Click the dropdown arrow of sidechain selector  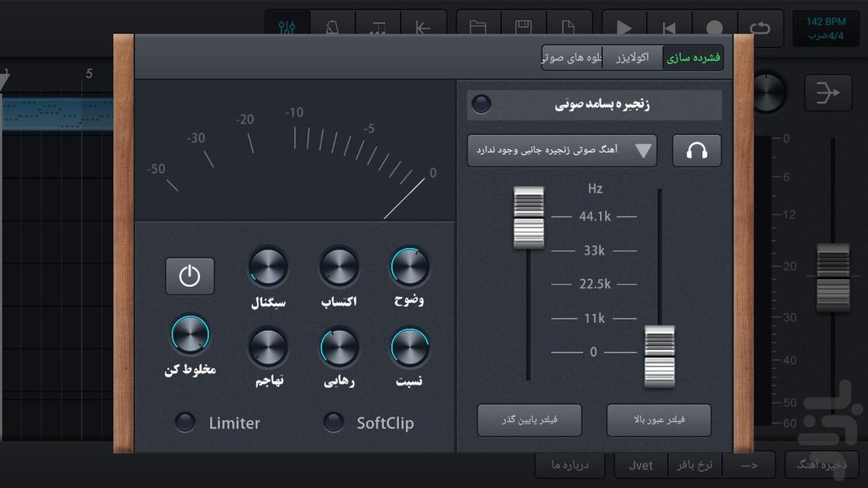[x=643, y=151]
